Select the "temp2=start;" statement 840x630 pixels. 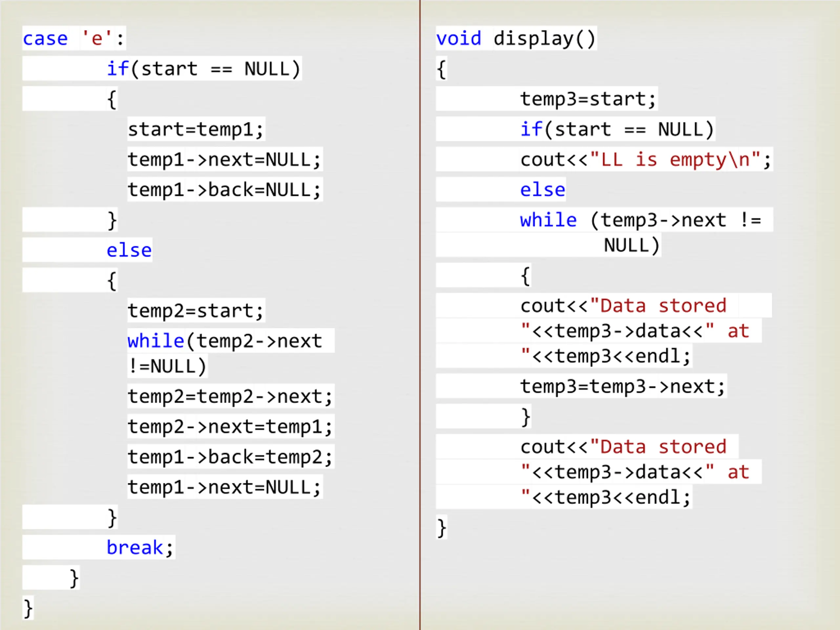[x=196, y=311]
